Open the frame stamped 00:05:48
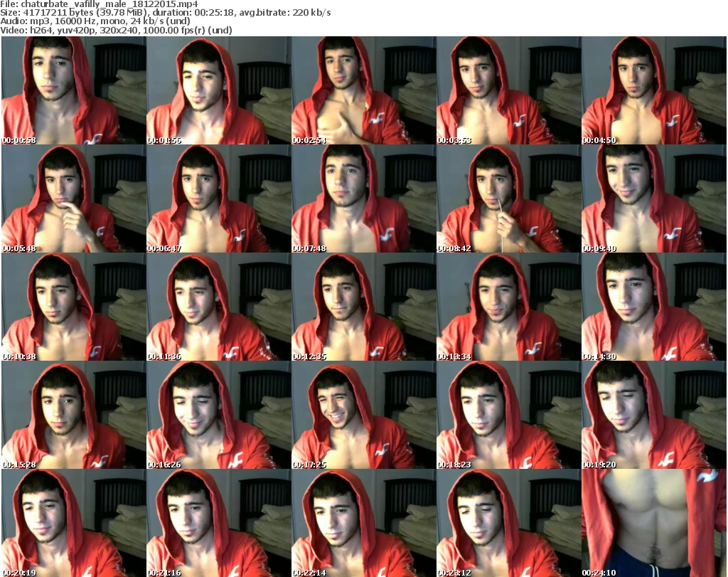The width and height of the screenshot is (728, 577). coord(74,198)
